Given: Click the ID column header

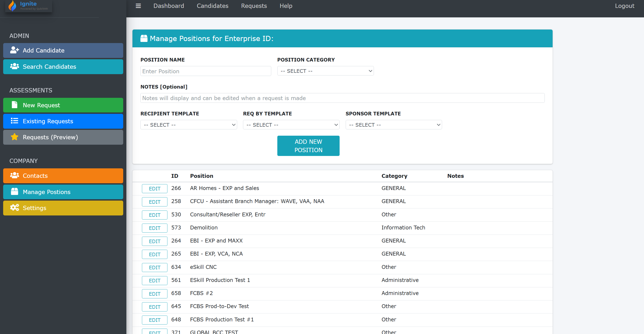Looking at the screenshot, I should pos(174,176).
